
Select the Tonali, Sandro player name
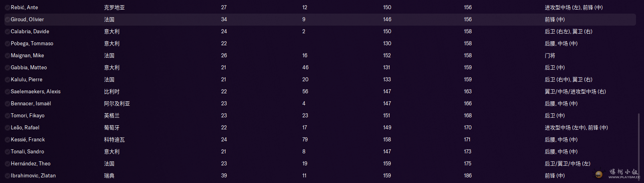28,152
